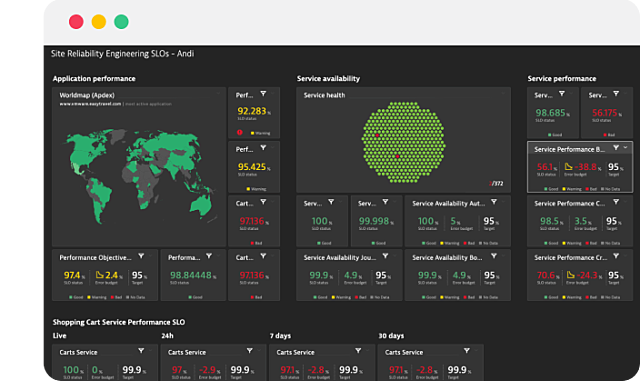Open the Service health tile title

324,95
